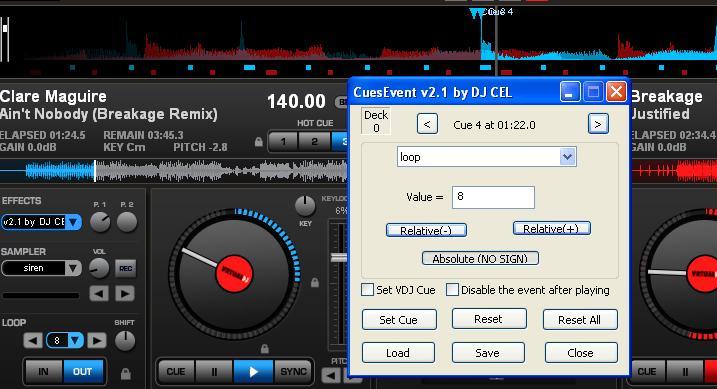Check Disable the event after playing

[x=452, y=290]
